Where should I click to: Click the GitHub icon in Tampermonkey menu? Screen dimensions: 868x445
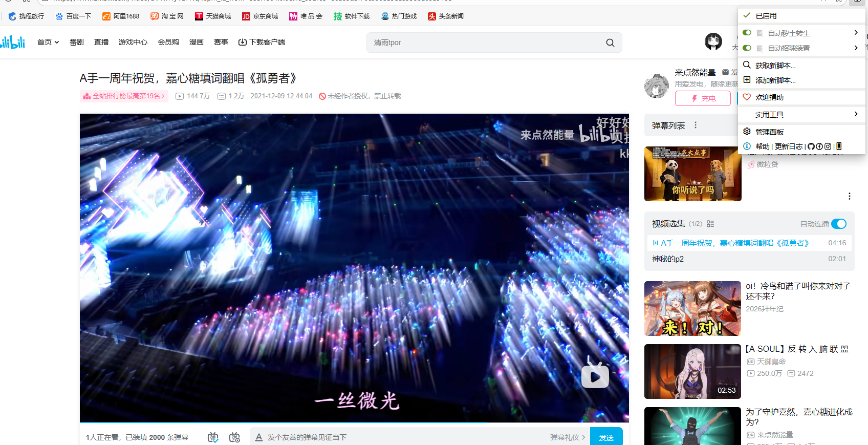[x=811, y=146]
